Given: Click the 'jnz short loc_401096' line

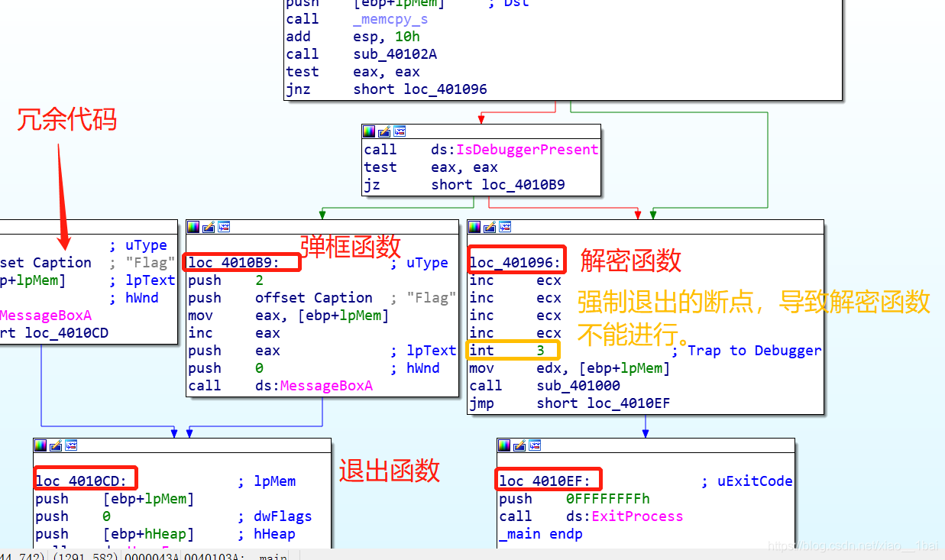Looking at the screenshot, I should click(x=387, y=89).
